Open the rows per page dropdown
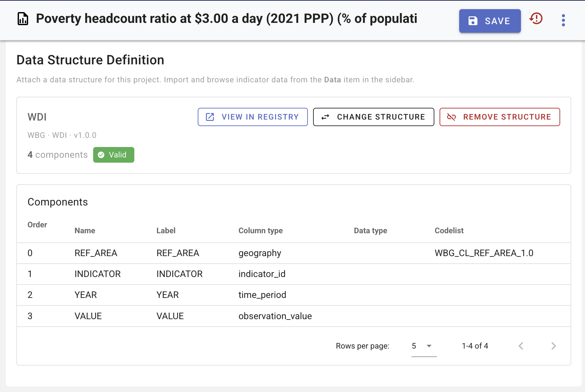Screen dimensions: 585x392 [x=424, y=346]
